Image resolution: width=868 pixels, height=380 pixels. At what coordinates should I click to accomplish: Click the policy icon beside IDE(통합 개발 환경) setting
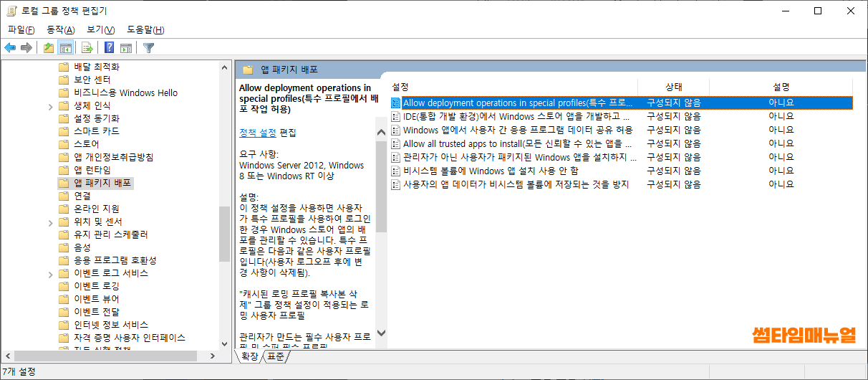point(396,116)
